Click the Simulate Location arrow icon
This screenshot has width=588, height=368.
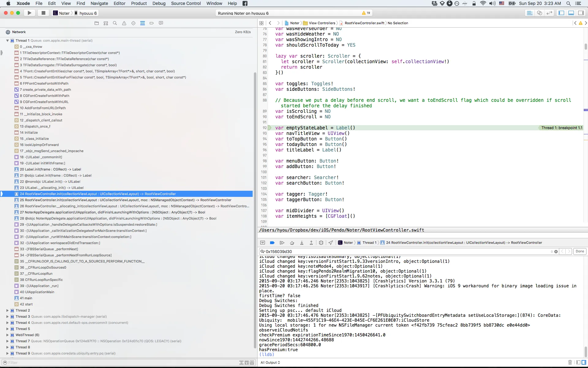(331, 243)
